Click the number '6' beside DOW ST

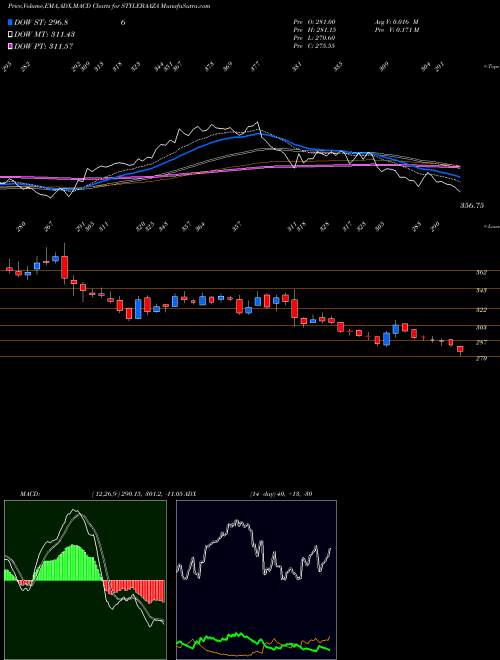pyautogui.click(x=123, y=22)
